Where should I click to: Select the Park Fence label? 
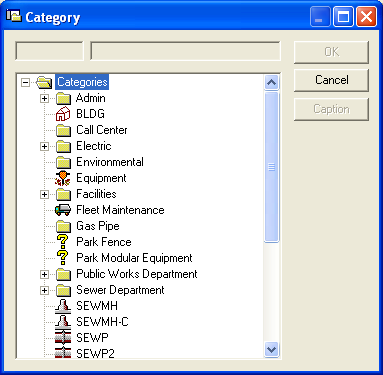[104, 242]
